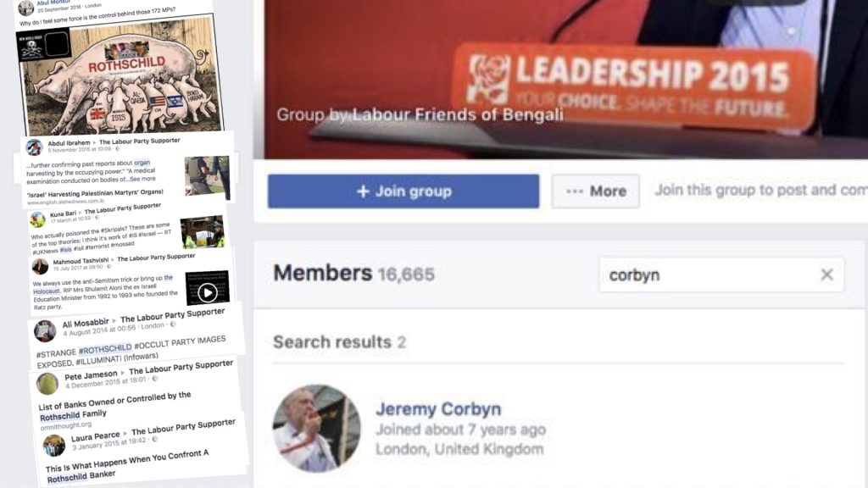This screenshot has height=488, width=868.
Task: Play the video in Mahmoud Tashvishi's post
Action: 208,292
